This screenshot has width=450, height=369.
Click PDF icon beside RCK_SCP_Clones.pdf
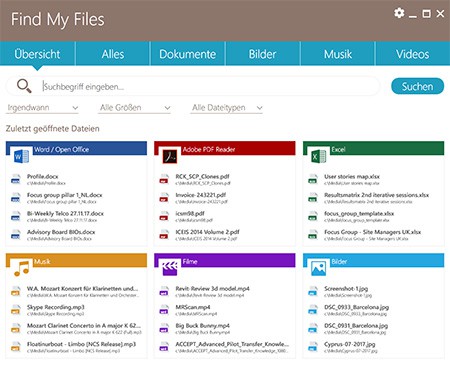(164, 179)
